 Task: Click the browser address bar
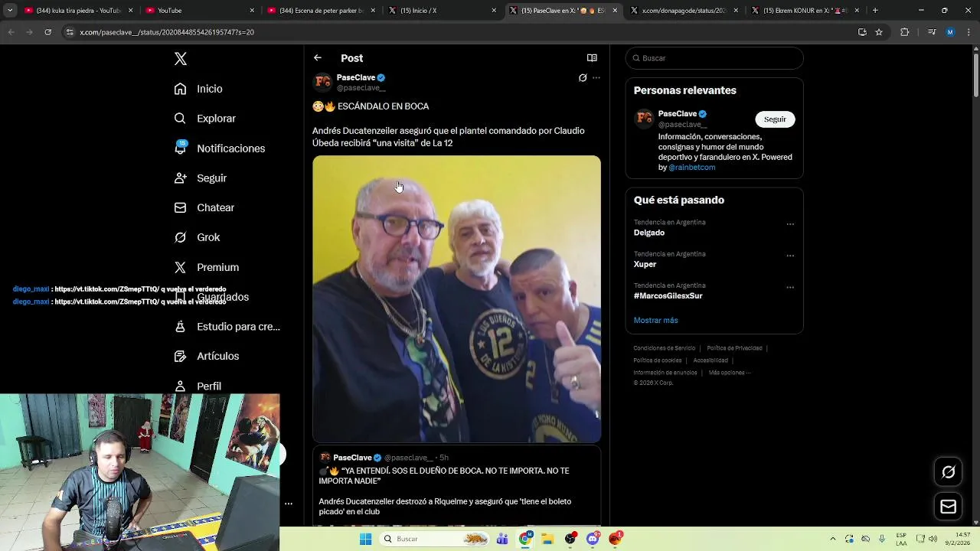(459, 32)
